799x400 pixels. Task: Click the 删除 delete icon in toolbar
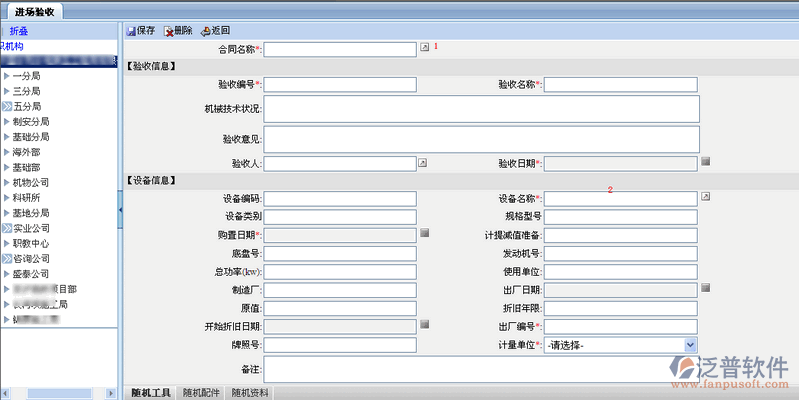click(168, 31)
